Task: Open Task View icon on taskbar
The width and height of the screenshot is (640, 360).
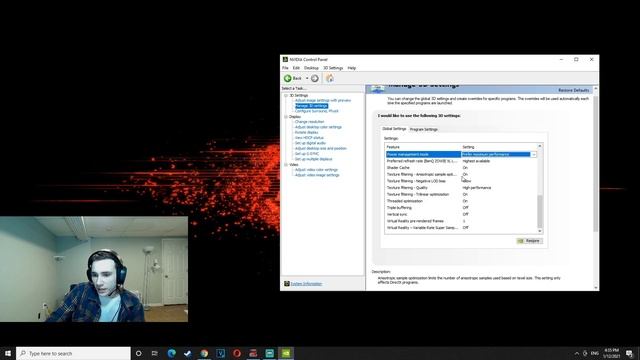Action: click(x=155, y=353)
